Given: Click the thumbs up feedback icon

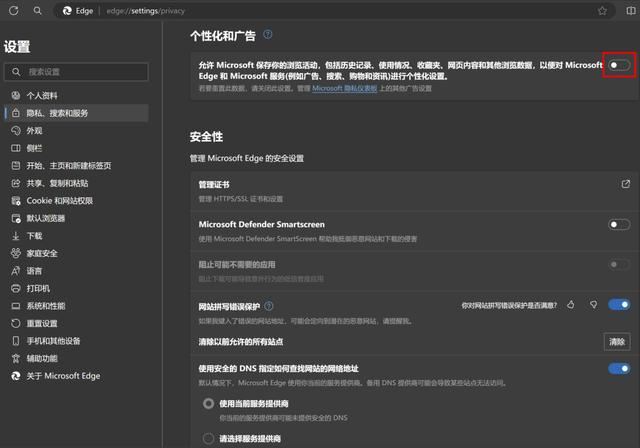Looking at the screenshot, I should [x=571, y=305].
